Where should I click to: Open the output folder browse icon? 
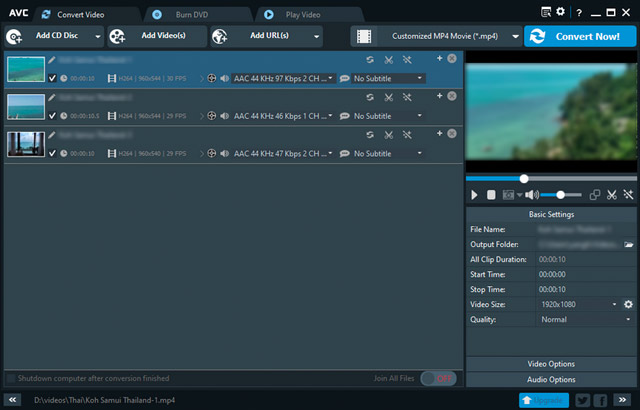(x=629, y=244)
